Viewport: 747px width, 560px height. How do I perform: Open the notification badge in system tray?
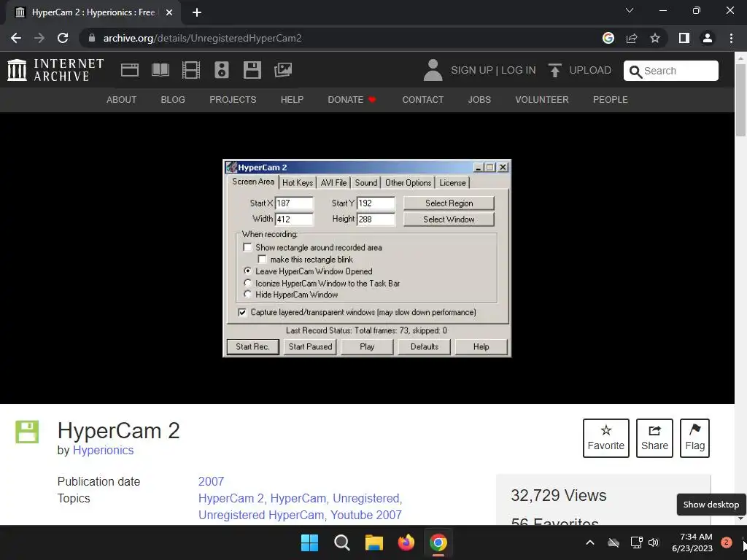[726, 542]
